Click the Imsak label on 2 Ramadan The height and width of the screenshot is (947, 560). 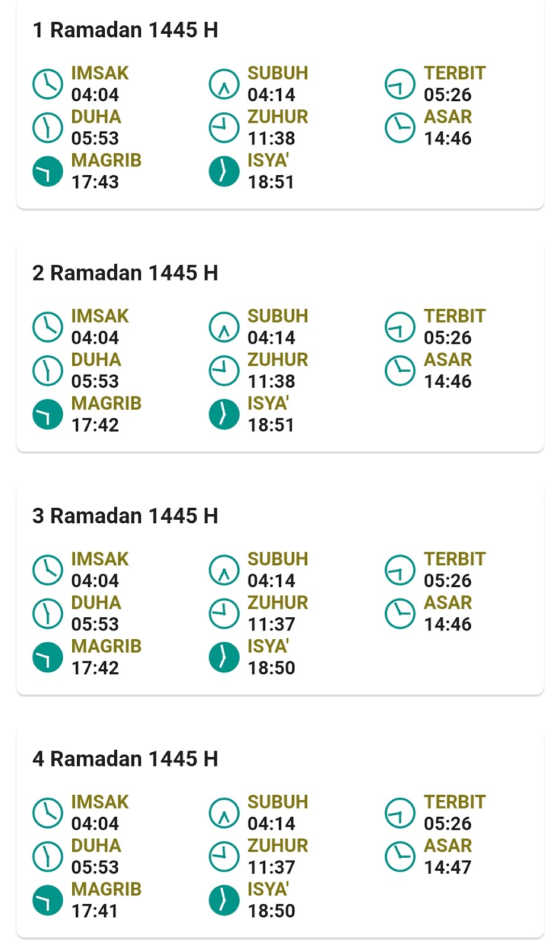tap(100, 316)
